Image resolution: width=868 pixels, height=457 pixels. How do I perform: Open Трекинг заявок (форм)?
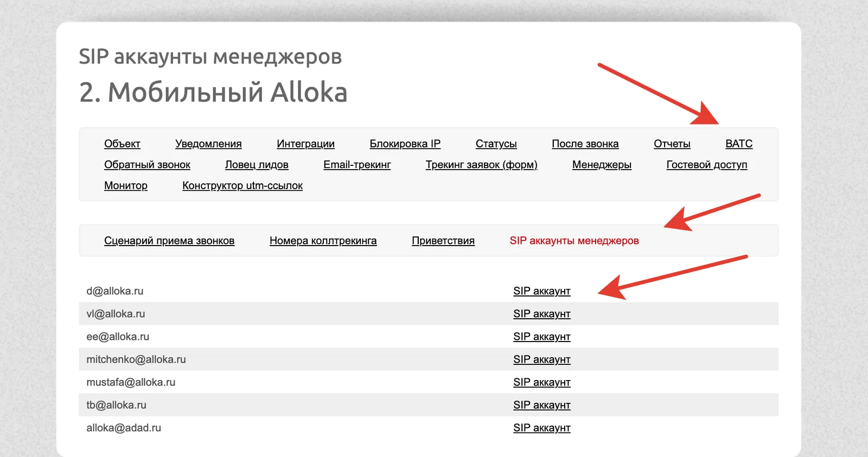point(481,165)
